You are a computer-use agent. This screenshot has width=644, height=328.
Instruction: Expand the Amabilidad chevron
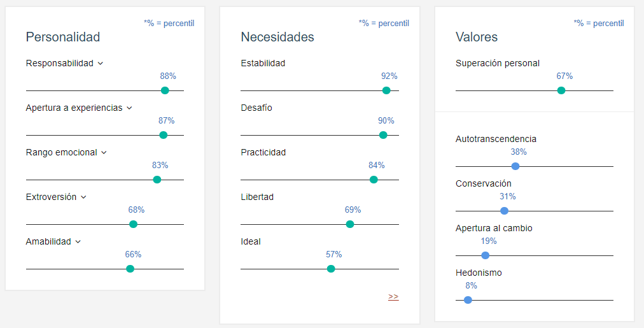click(x=78, y=242)
